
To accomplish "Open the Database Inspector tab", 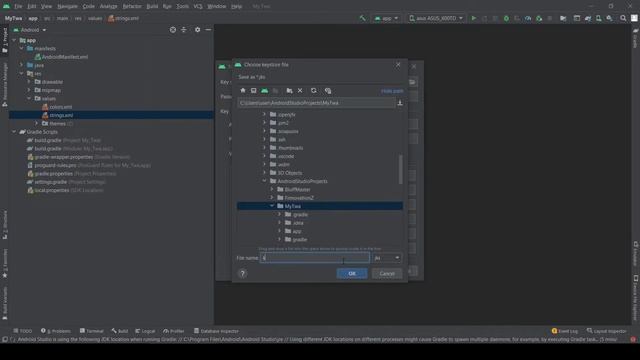I will coord(216,331).
